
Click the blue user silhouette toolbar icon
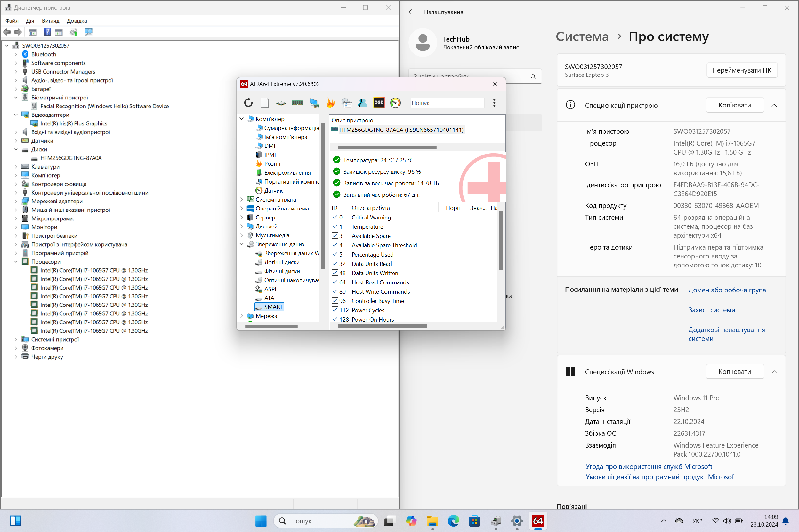(362, 102)
